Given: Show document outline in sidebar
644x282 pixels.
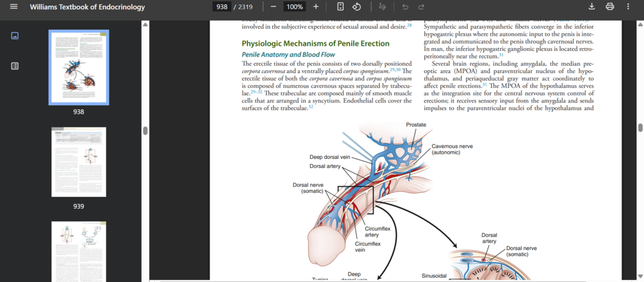Looking at the screenshot, I should point(15,66).
